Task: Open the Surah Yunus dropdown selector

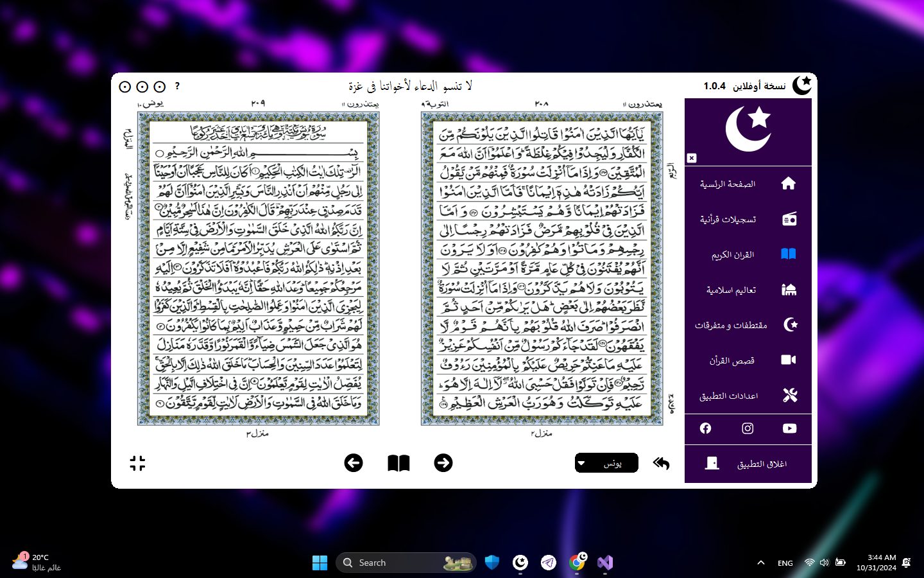Action: [x=606, y=463]
